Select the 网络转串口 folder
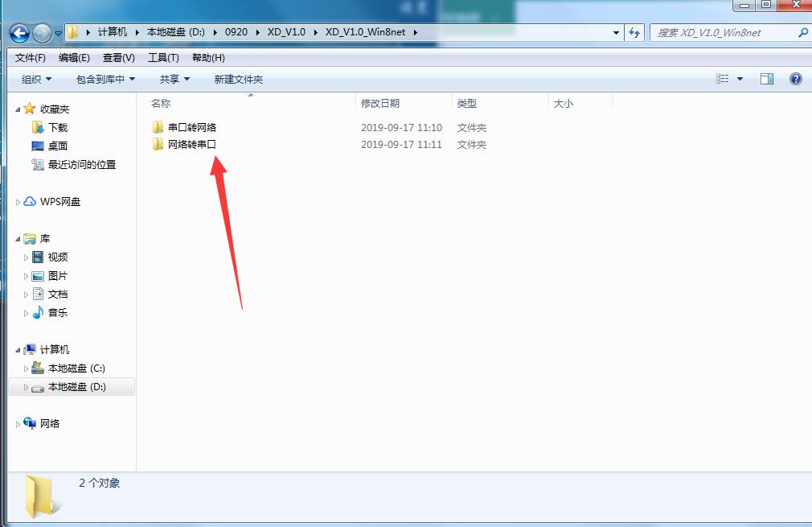Image resolution: width=812 pixels, height=527 pixels. coord(191,145)
